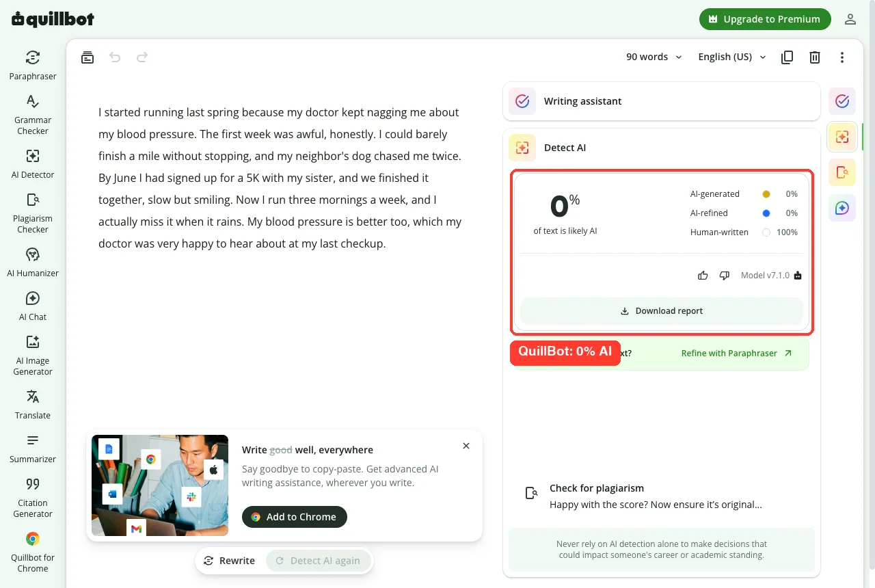The height and width of the screenshot is (588, 875).
Task: Click into the essay text editor
Action: [x=280, y=178]
